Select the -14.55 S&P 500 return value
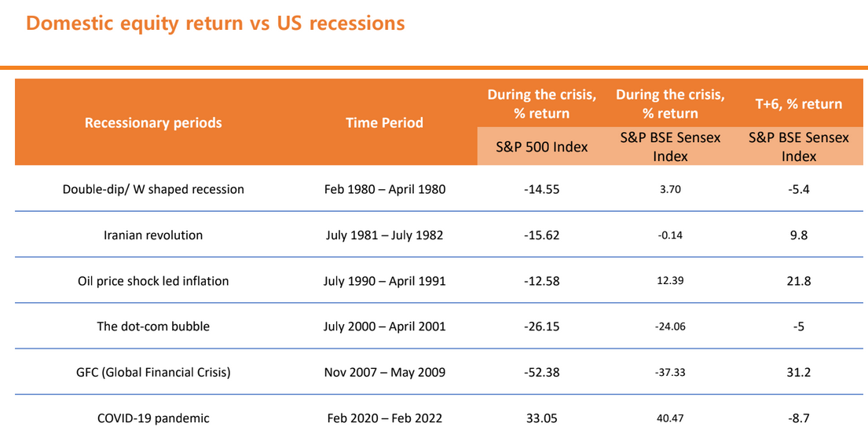This screenshot has height=434, width=868. pyautogui.click(x=544, y=189)
